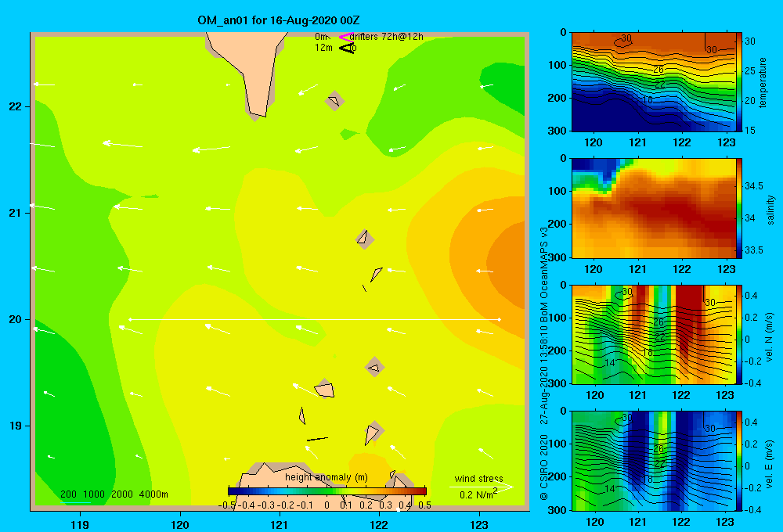
Task: Click the temperature color scale bar
Action: [739, 81]
